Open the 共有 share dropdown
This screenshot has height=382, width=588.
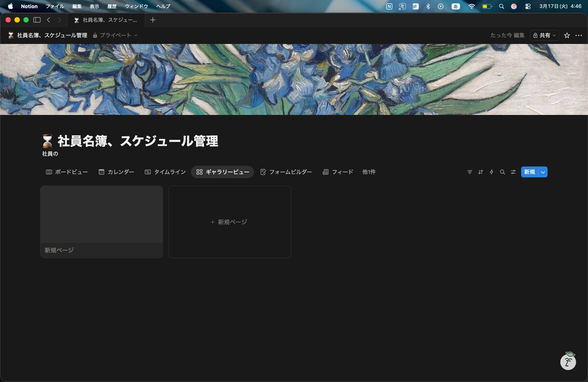(x=544, y=35)
